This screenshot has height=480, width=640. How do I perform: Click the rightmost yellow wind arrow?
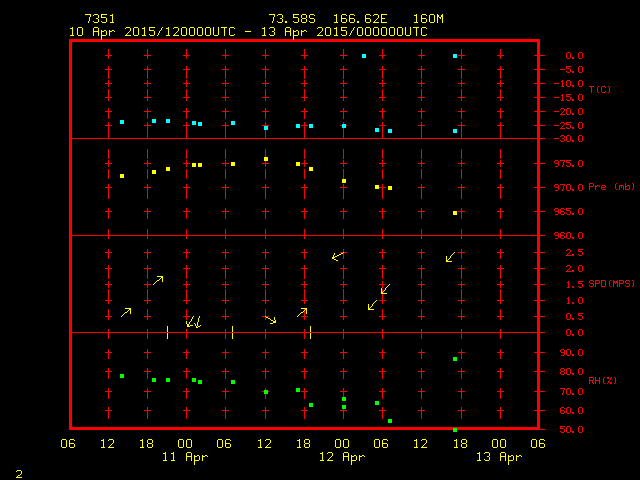(x=450, y=257)
